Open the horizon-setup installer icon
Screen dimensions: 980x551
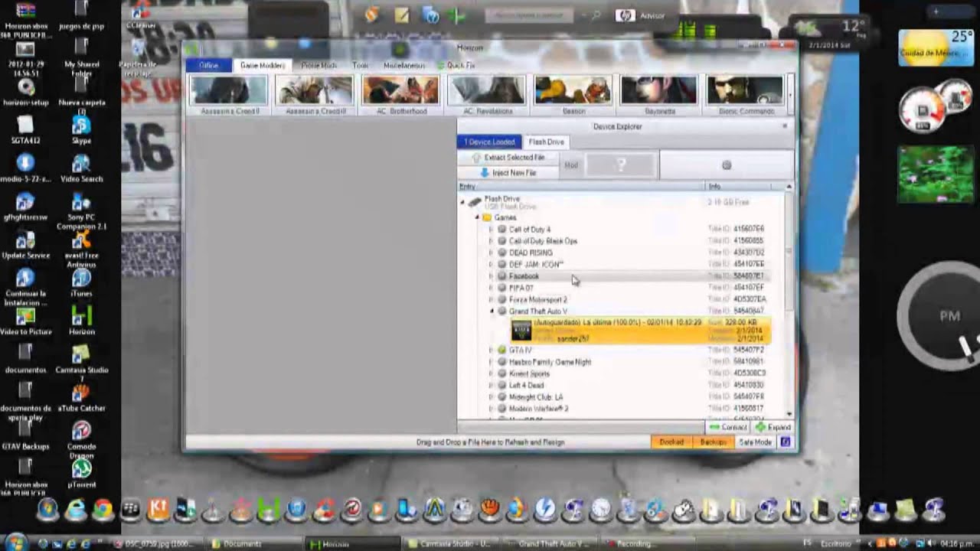tap(25, 92)
